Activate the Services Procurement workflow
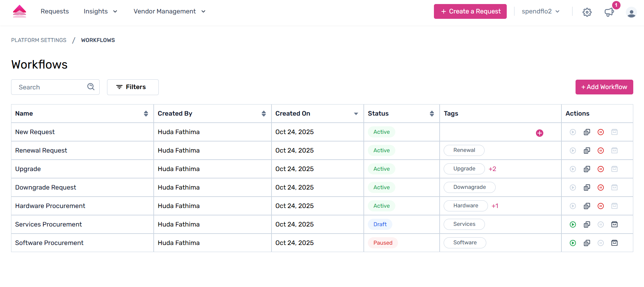The width and height of the screenshot is (644, 287). point(573,224)
